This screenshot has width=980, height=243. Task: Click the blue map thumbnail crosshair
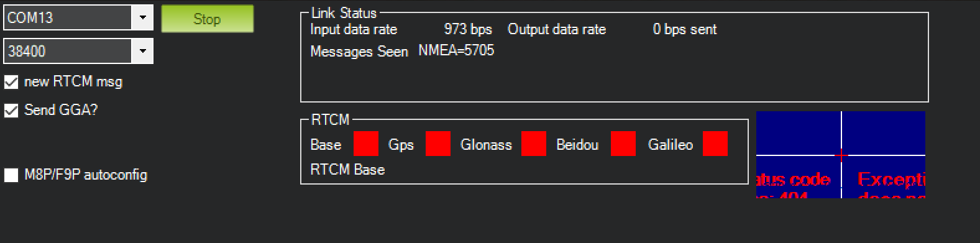(841, 155)
